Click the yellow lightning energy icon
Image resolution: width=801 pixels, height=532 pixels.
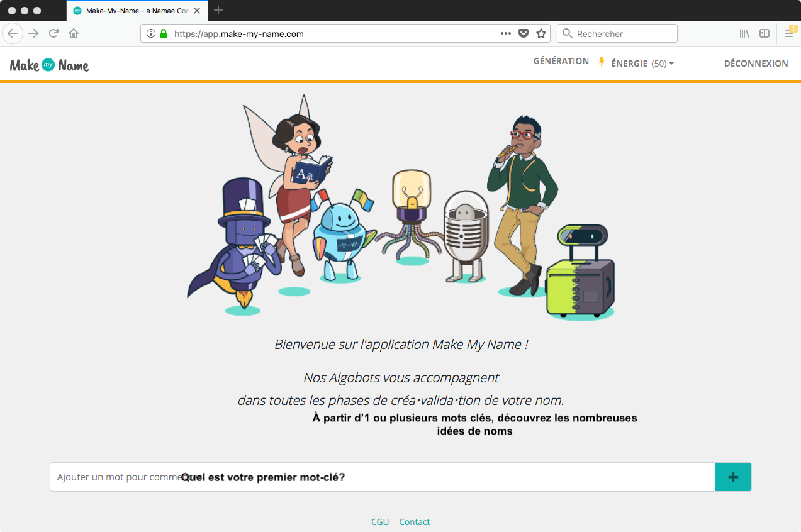pyautogui.click(x=602, y=62)
